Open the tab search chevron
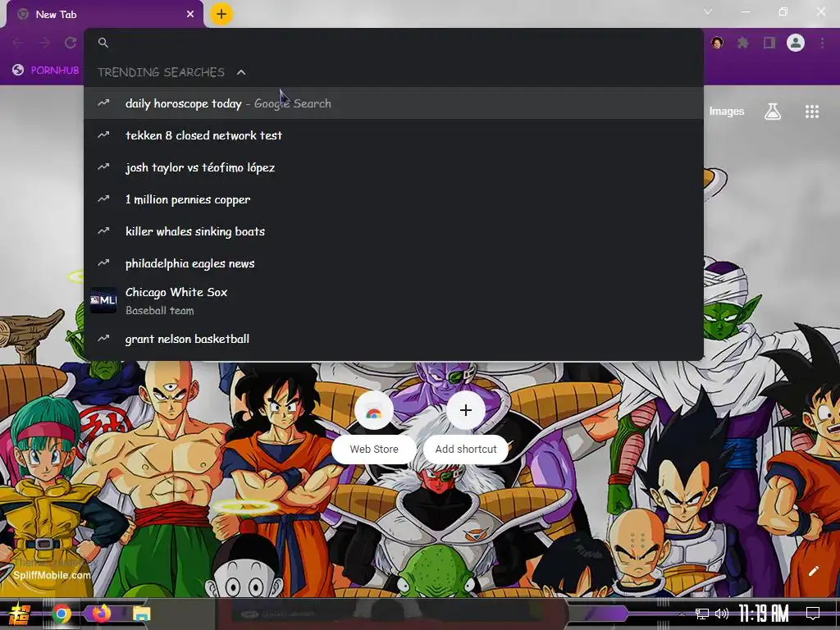The width and height of the screenshot is (840, 630). pos(708,11)
